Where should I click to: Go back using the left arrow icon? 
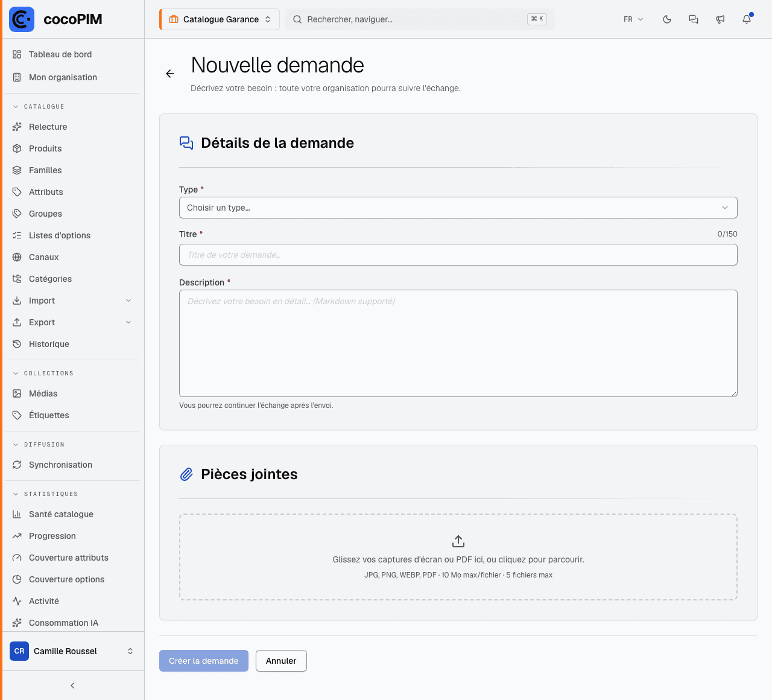pos(170,74)
